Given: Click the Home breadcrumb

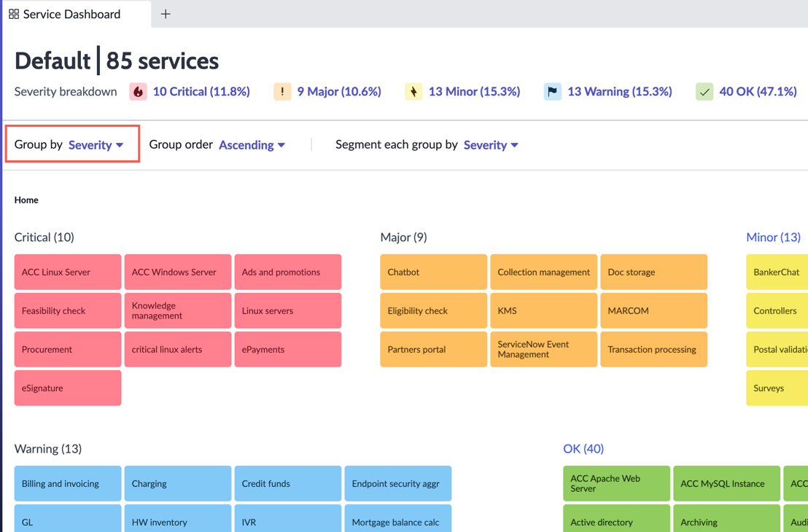Looking at the screenshot, I should pos(26,200).
